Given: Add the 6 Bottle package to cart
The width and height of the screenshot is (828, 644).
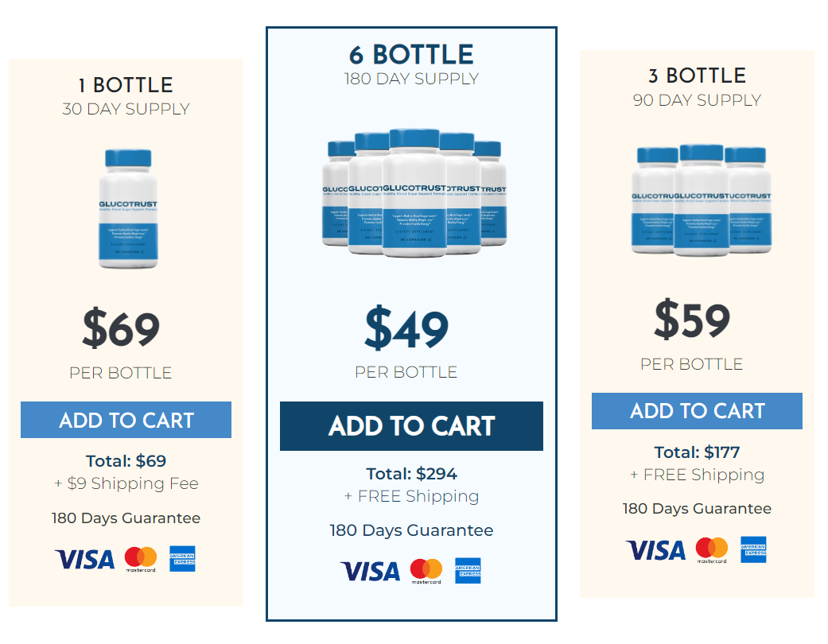Looking at the screenshot, I should pos(411,426).
